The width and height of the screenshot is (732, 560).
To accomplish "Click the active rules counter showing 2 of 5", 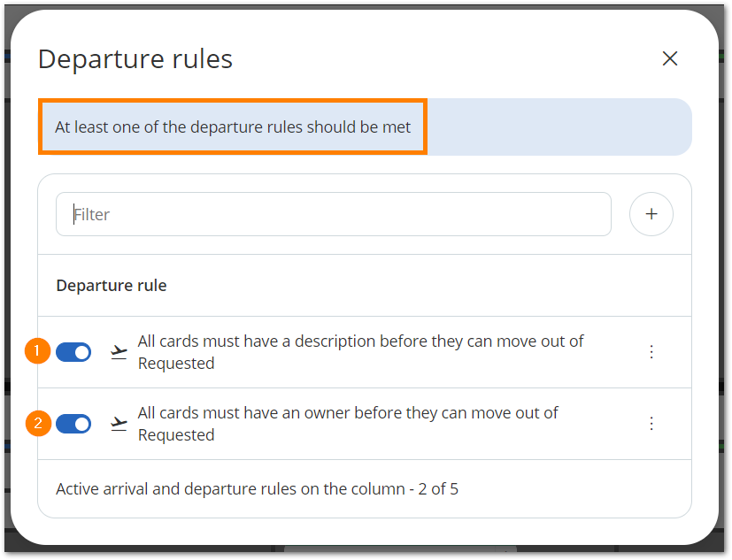I will 257,487.
